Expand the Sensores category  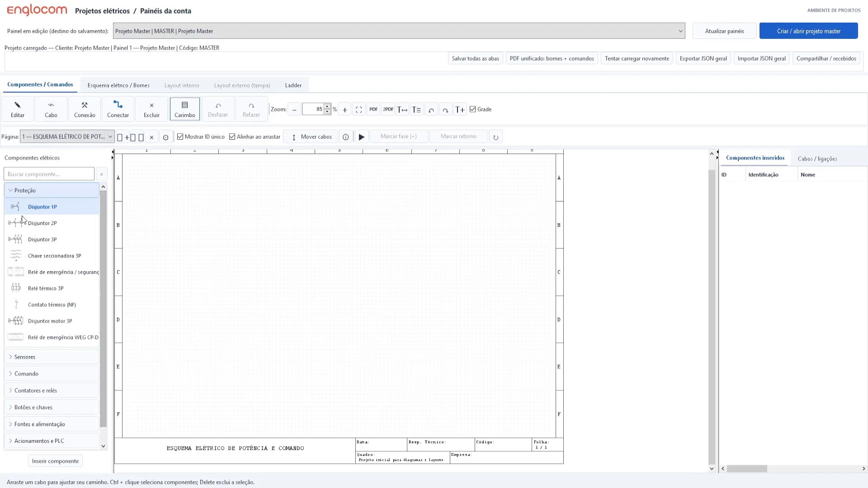52,357
